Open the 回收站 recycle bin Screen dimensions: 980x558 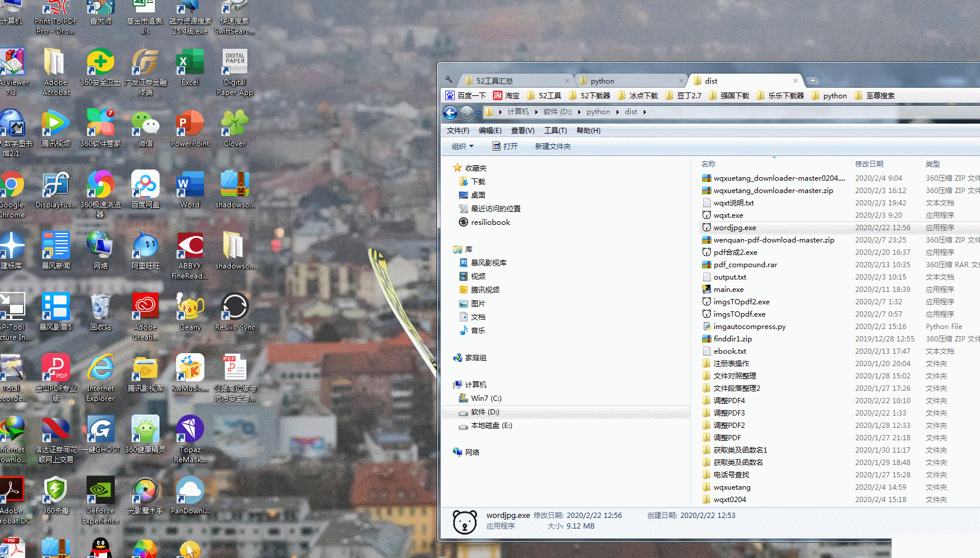click(x=100, y=312)
